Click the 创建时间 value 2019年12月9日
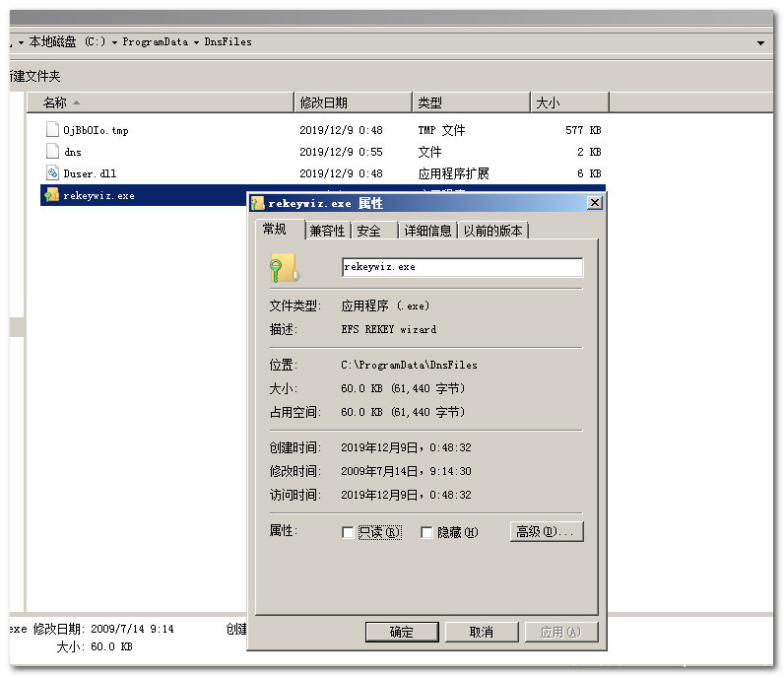 (x=406, y=447)
